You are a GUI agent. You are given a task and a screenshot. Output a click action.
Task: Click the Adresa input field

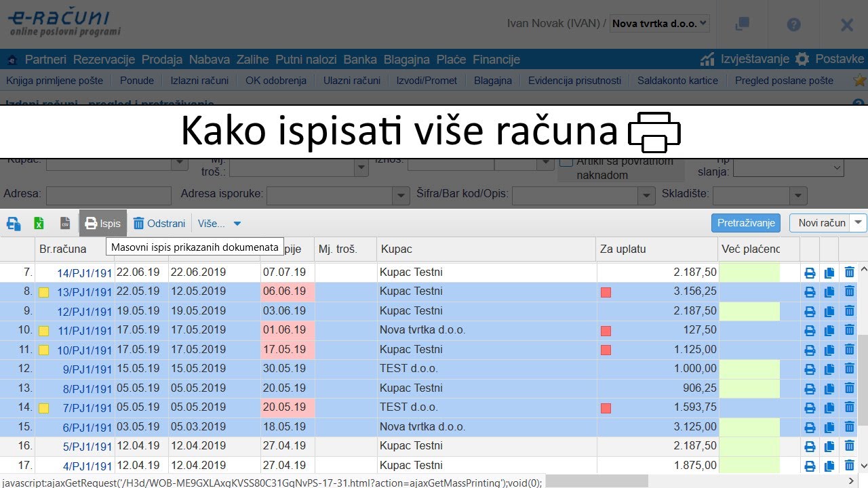click(108, 197)
